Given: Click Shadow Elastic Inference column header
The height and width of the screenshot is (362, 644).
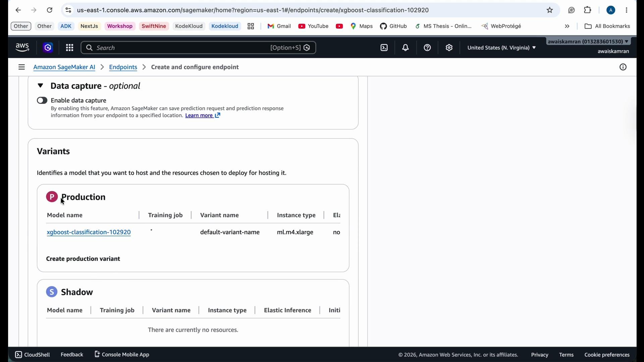Looking at the screenshot, I should pos(287,311).
